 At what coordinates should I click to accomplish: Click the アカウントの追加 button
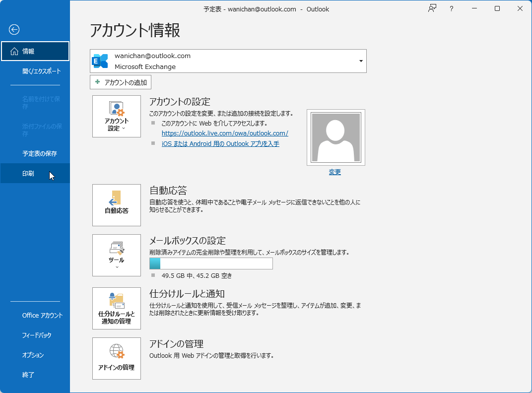click(121, 82)
